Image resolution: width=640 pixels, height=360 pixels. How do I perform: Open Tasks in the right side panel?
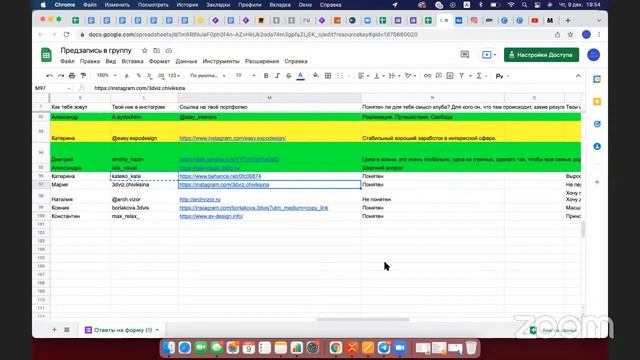click(597, 124)
